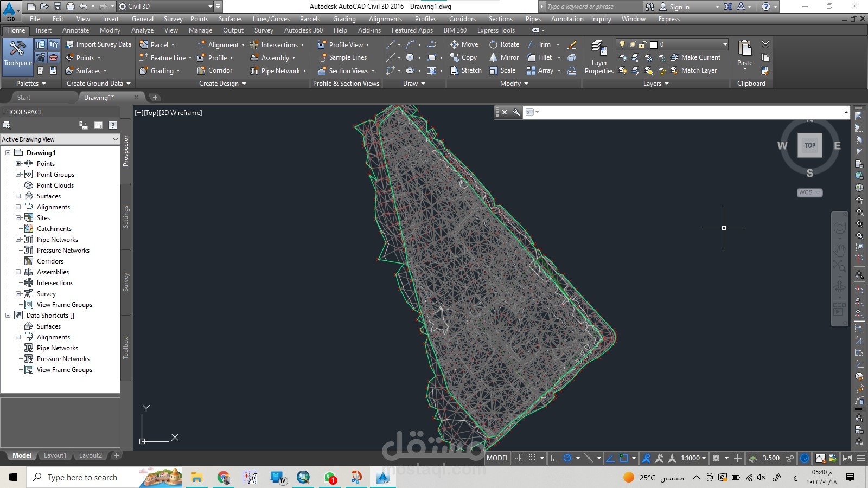Open File Explorer from the taskbar

(x=196, y=477)
